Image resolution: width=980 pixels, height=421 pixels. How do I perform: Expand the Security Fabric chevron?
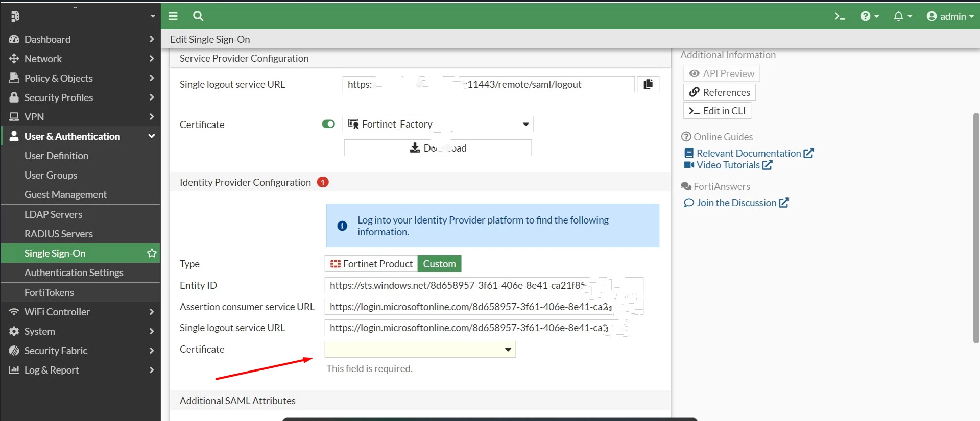click(152, 351)
